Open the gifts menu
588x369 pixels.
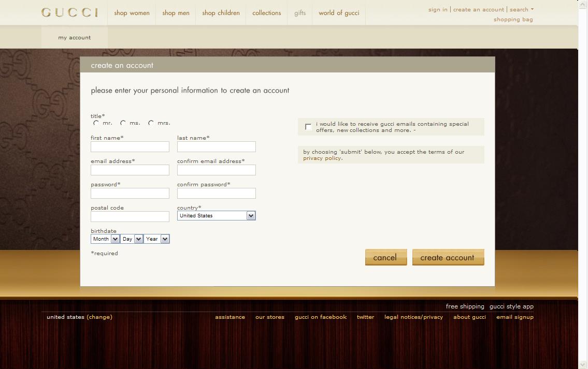tap(300, 13)
